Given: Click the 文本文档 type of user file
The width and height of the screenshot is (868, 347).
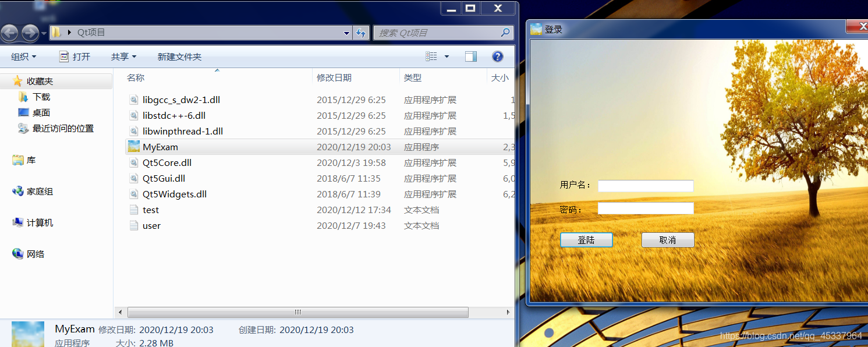Looking at the screenshot, I should [421, 226].
